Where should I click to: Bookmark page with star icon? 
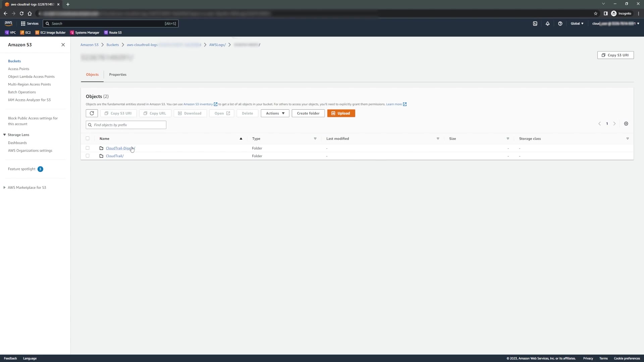pyautogui.click(x=596, y=13)
